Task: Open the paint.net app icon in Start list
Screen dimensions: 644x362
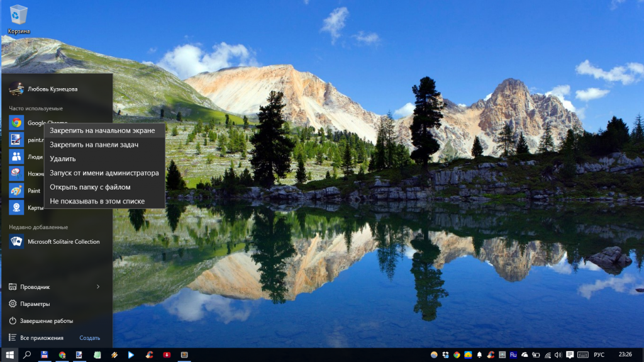Action: tap(16, 140)
